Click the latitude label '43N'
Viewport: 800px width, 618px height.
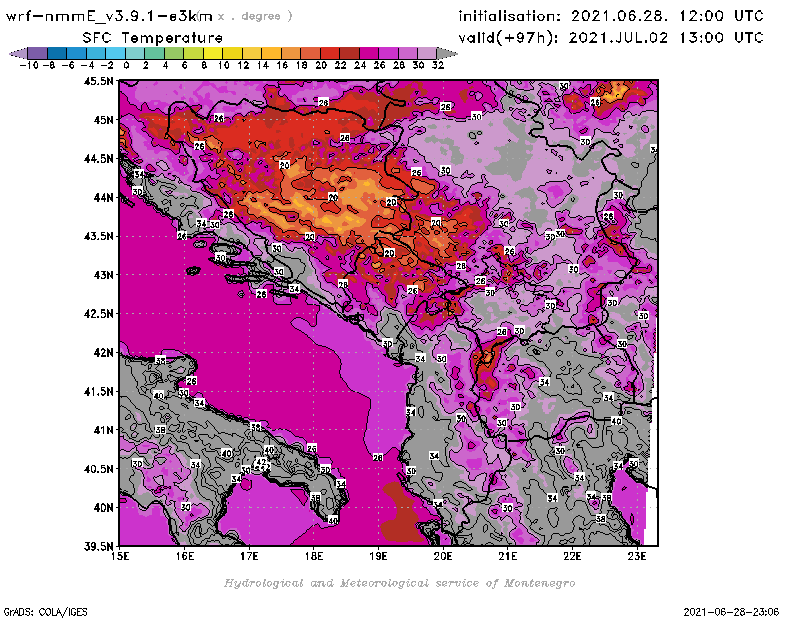point(103,275)
